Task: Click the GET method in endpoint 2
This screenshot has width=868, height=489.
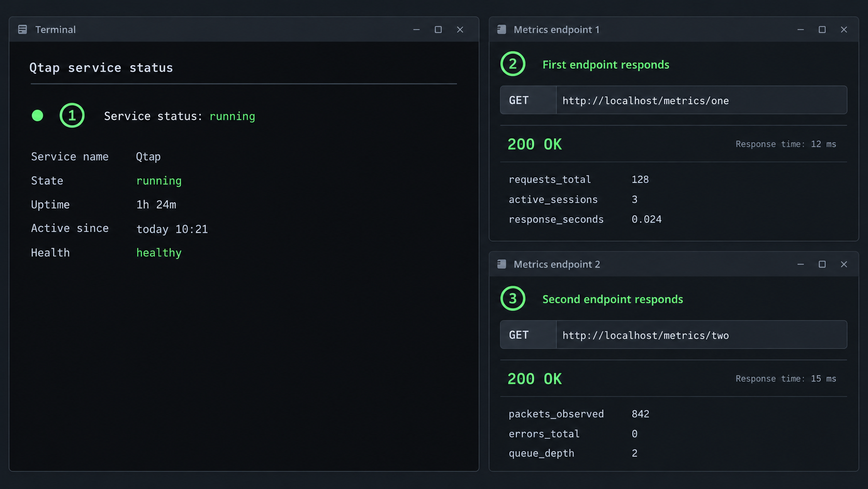Action: (528, 335)
